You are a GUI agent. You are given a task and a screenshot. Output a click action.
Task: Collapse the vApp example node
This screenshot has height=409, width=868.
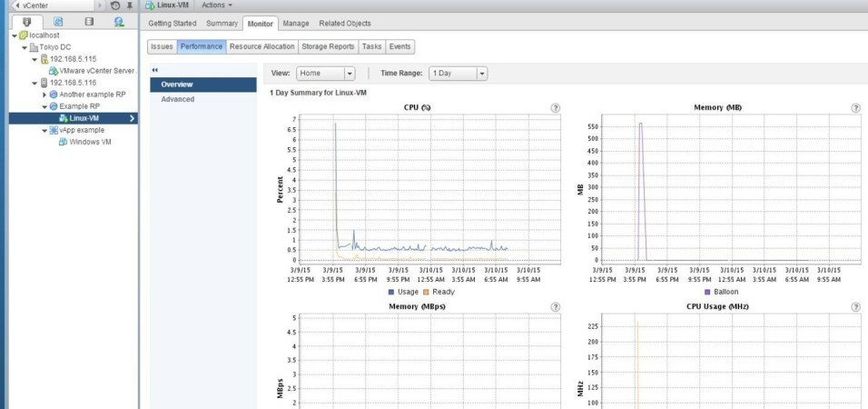point(44,130)
